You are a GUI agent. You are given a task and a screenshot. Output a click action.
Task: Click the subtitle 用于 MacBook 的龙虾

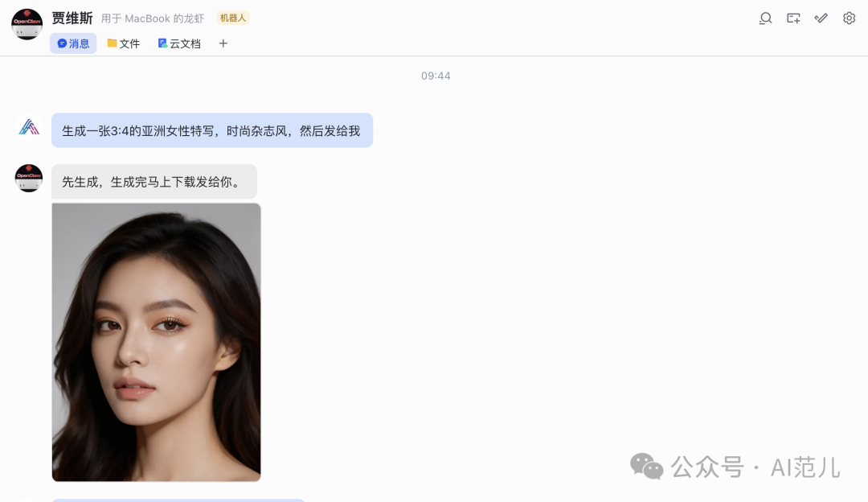point(152,19)
